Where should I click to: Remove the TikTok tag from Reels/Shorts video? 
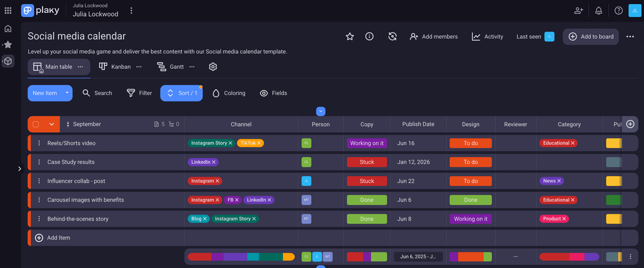[x=259, y=143]
